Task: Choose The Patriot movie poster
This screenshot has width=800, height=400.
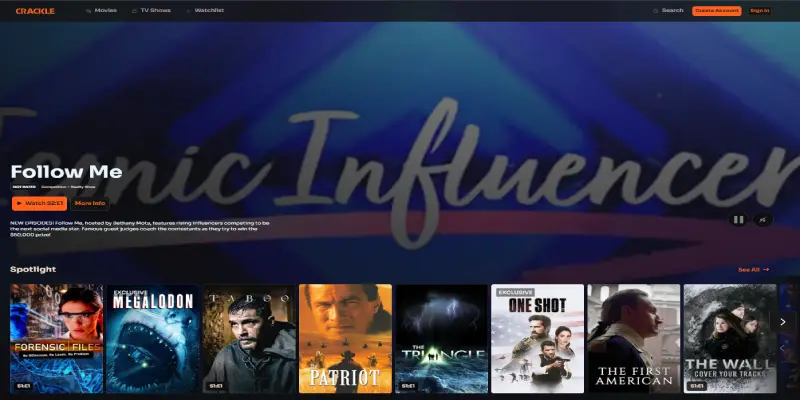Action: tap(344, 338)
